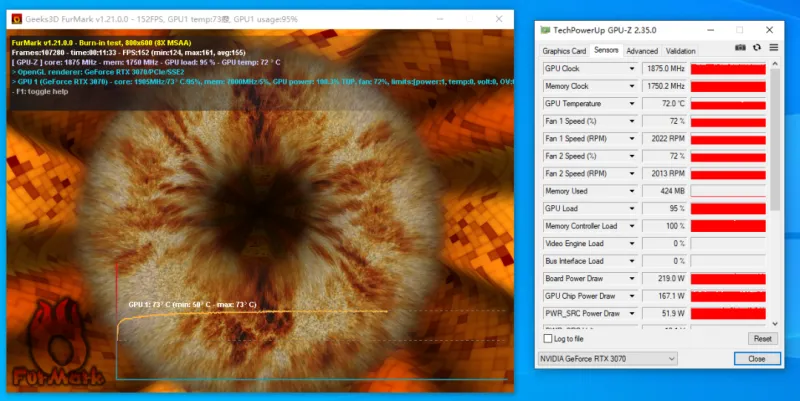Click the sensor list scrollbar down arrow

[775, 323]
